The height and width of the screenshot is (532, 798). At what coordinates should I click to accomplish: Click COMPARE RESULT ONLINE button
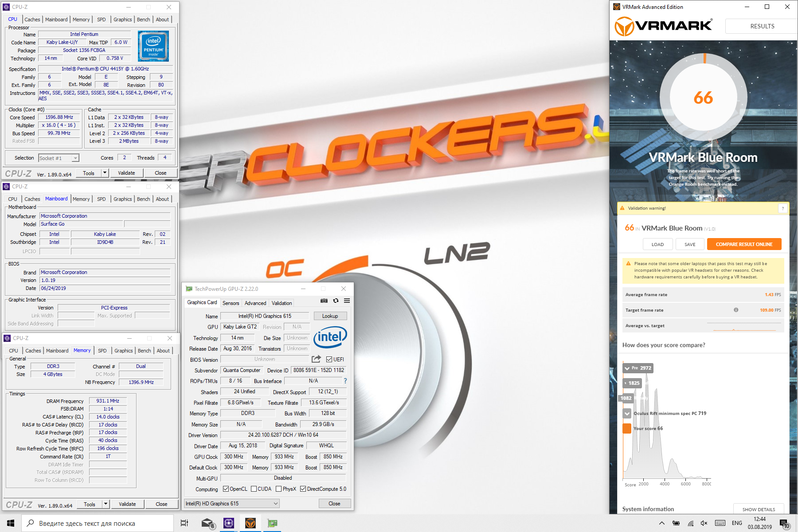(744, 244)
